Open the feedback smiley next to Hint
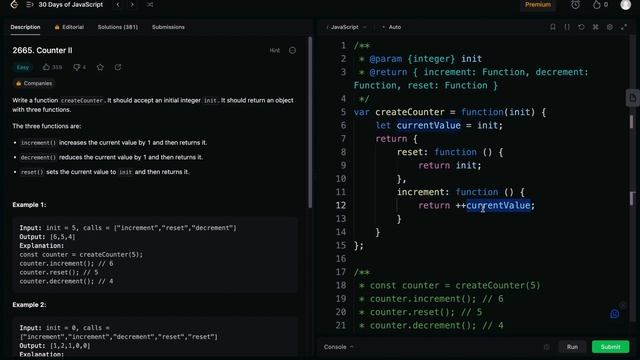 (x=292, y=51)
